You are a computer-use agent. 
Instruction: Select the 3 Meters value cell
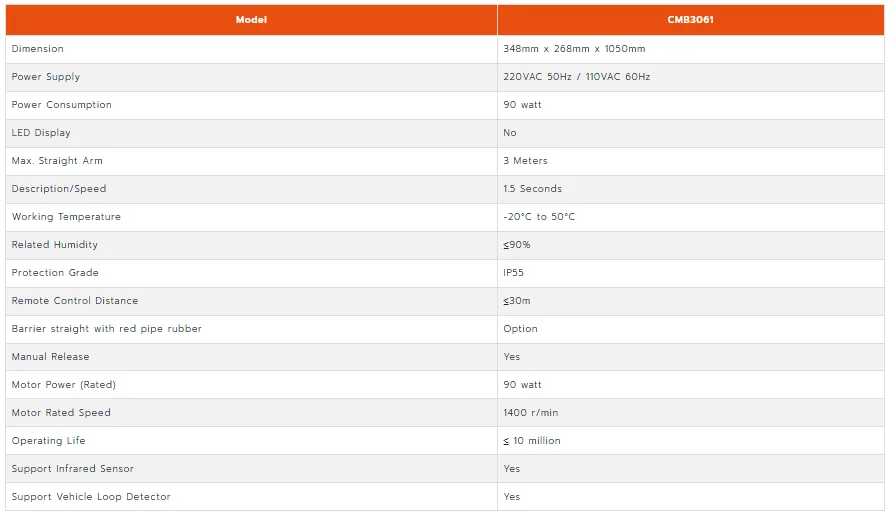[x=690, y=161]
